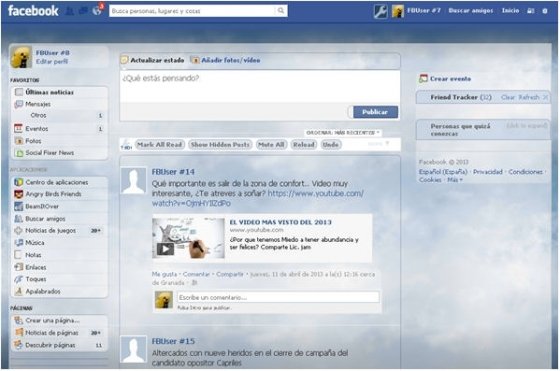Viewport: 560px width, 371px height.
Task: Click Me gusta on FBUser #14 post
Action: [x=164, y=274]
